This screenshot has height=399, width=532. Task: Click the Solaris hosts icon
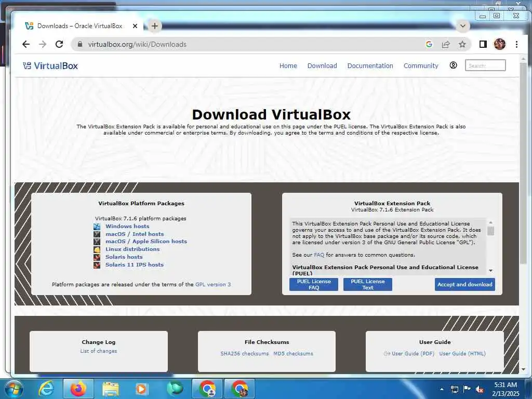97,257
